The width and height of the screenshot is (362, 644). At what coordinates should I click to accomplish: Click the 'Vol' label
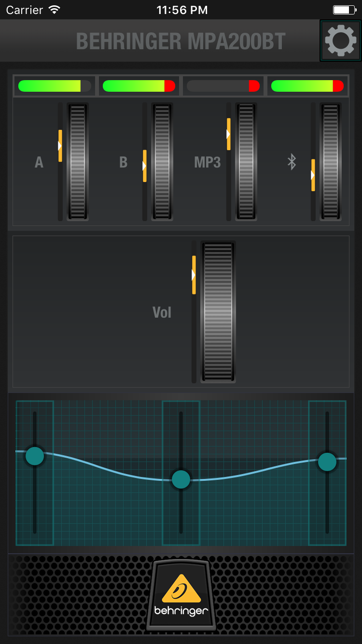click(162, 312)
